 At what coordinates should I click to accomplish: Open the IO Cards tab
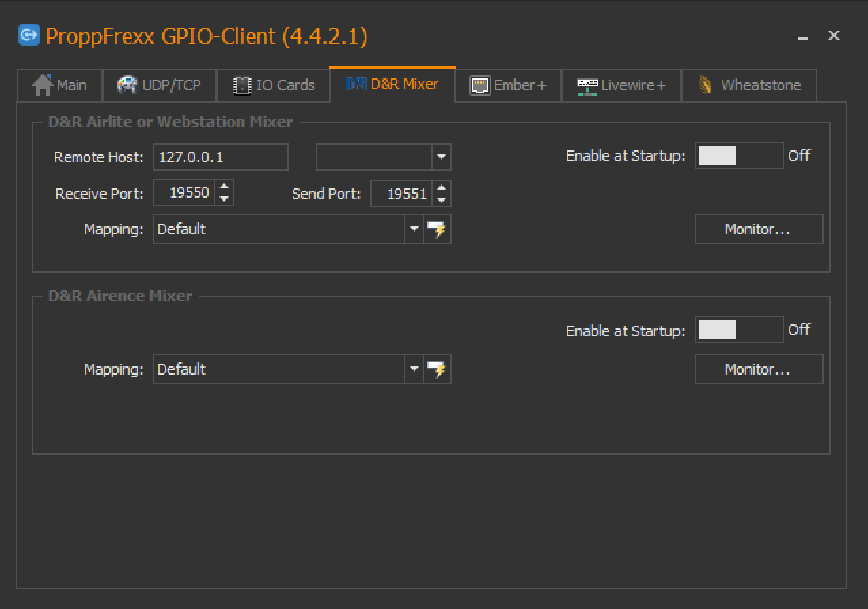point(274,85)
